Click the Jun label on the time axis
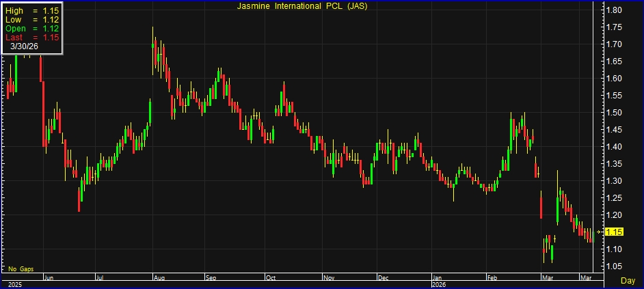The height and width of the screenshot is (289, 644). click(x=49, y=279)
